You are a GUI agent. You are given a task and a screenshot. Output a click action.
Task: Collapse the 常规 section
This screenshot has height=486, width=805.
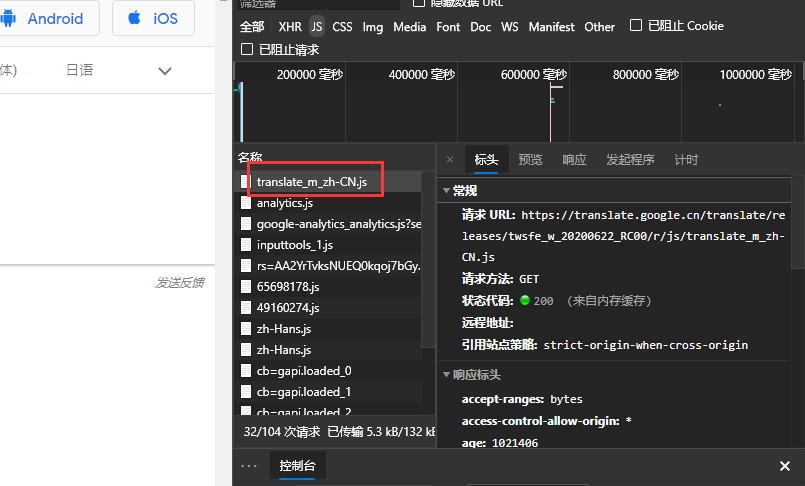coord(446,190)
